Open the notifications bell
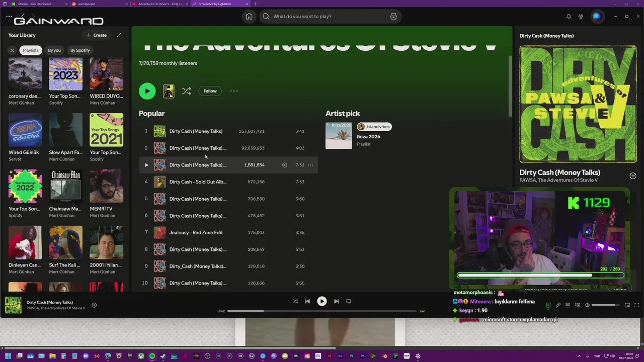The height and width of the screenshot is (362, 644). (x=569, y=17)
